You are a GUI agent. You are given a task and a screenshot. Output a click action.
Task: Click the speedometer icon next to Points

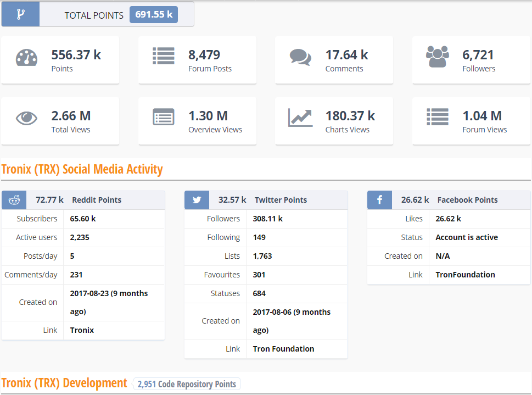coord(26,57)
